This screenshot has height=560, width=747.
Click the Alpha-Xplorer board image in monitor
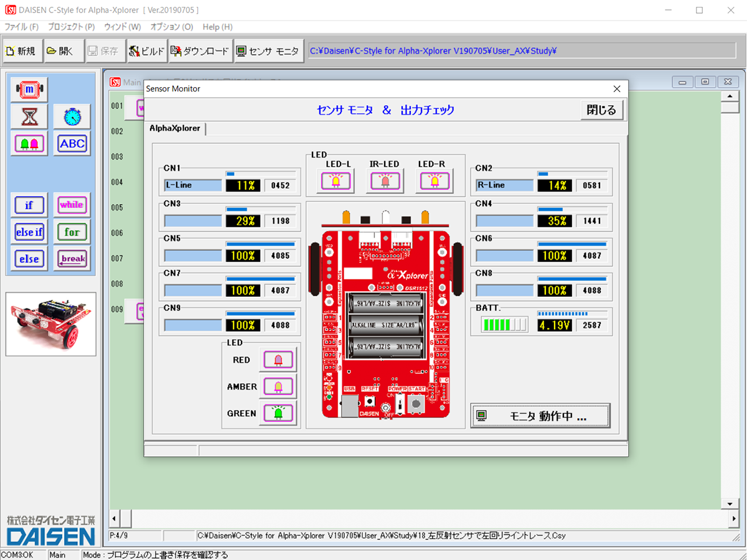tap(385, 314)
